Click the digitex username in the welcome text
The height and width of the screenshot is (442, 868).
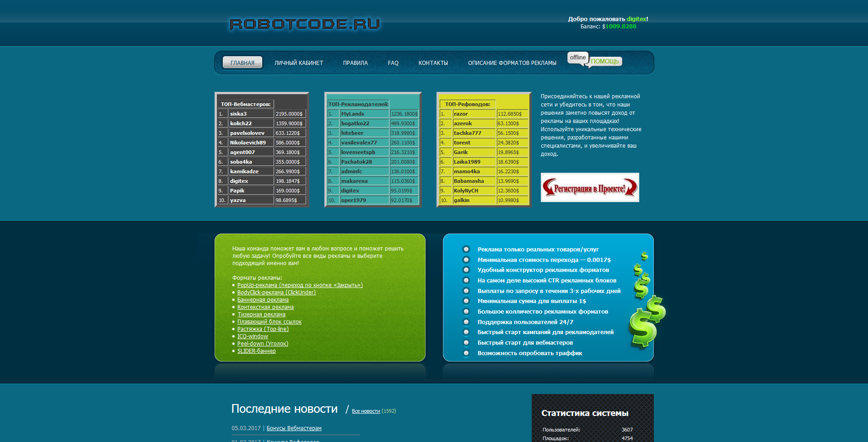coord(636,19)
